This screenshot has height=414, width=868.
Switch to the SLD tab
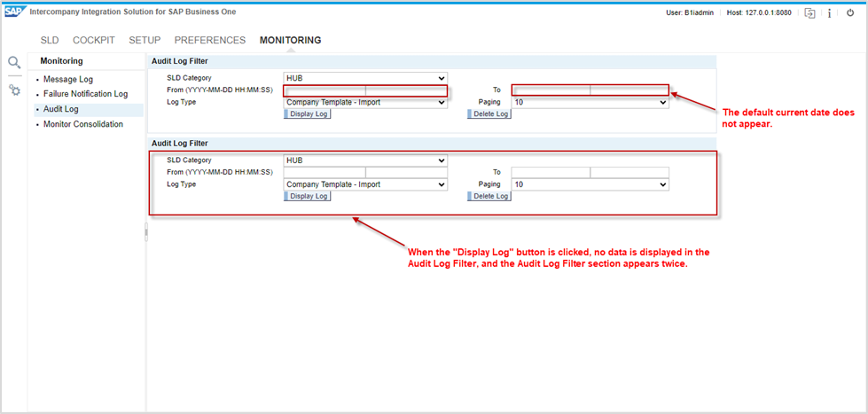tap(50, 41)
